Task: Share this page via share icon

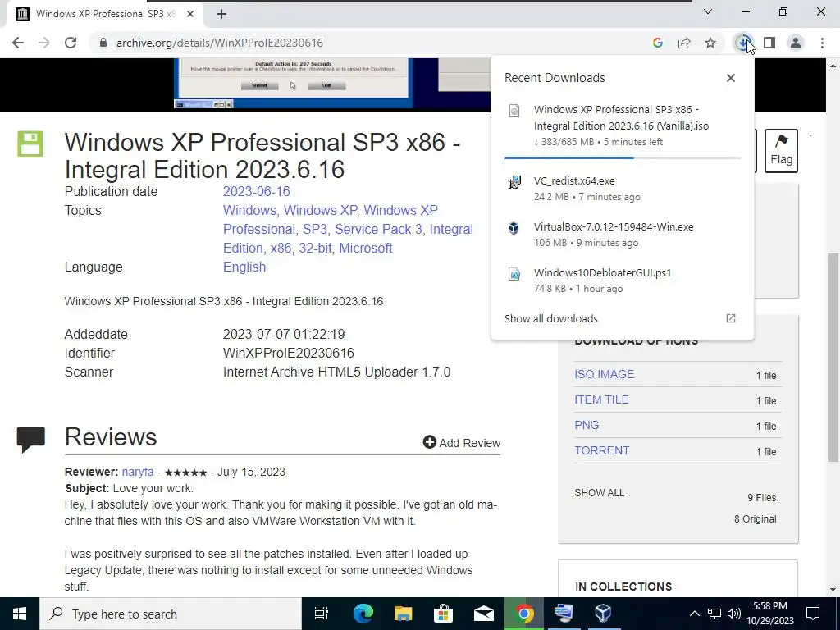Action: pos(684,43)
